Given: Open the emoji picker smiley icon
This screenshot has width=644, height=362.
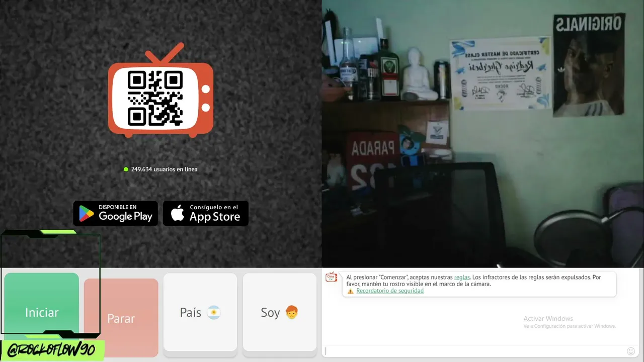Looking at the screenshot, I should tap(631, 351).
